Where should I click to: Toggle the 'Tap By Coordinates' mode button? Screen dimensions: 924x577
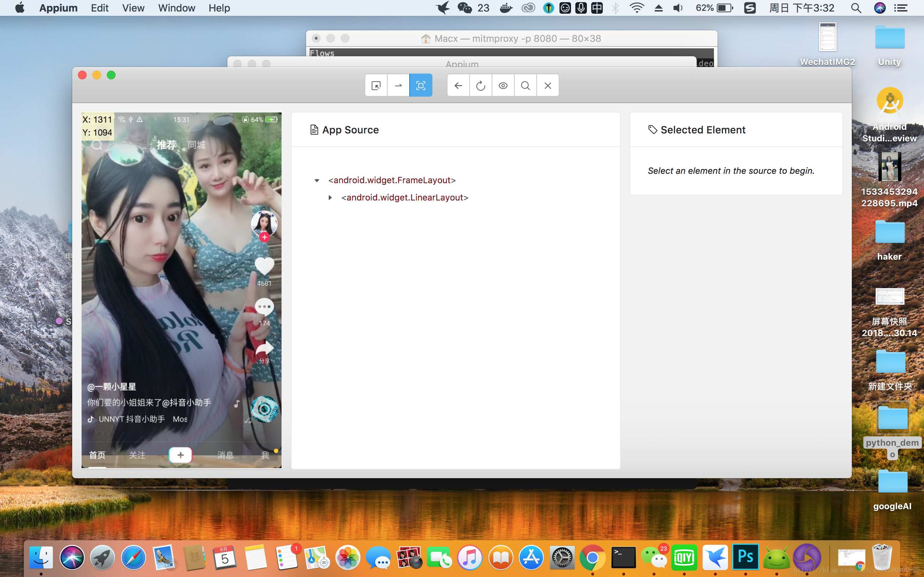tap(420, 85)
